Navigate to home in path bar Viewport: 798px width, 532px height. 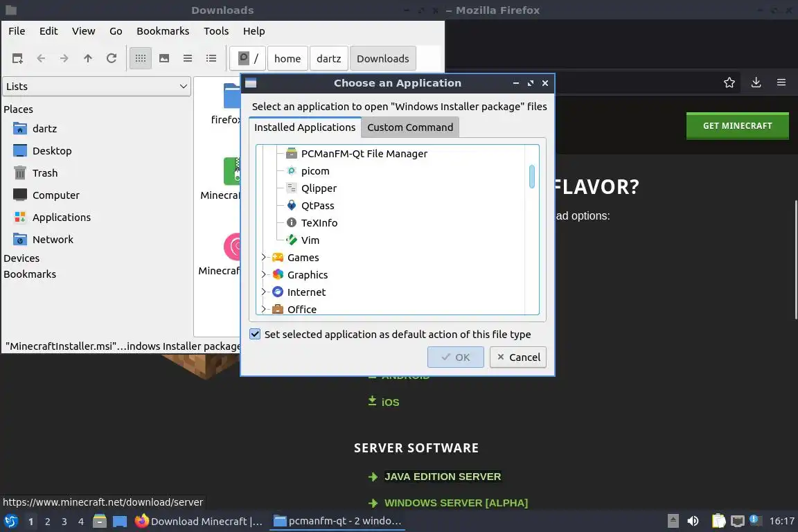pyautogui.click(x=287, y=59)
